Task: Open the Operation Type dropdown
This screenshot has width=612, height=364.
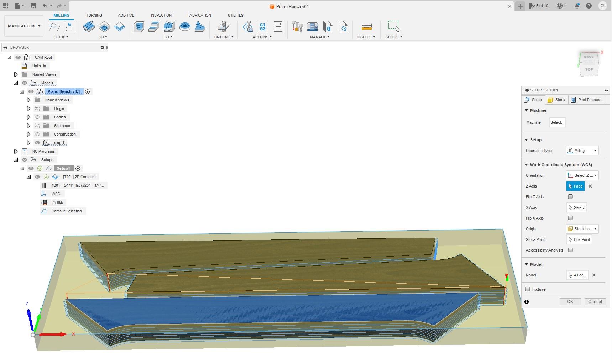Action: [x=582, y=151]
